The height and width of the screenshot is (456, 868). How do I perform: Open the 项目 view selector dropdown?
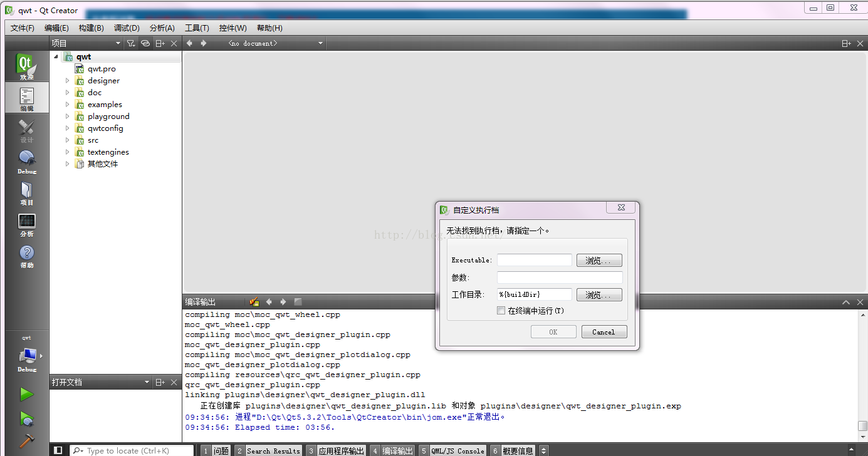[x=86, y=43]
